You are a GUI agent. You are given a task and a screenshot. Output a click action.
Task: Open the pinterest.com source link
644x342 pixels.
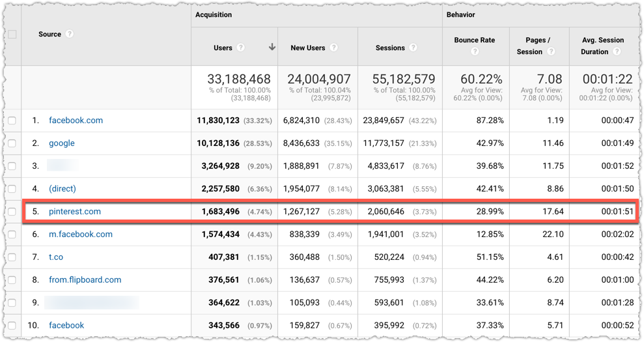click(x=75, y=212)
